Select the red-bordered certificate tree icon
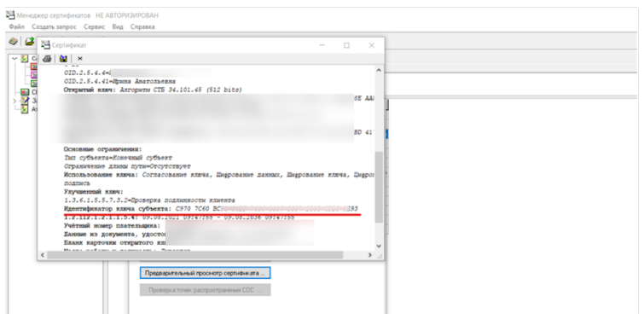Screen dimensions: 644x325 34,67
